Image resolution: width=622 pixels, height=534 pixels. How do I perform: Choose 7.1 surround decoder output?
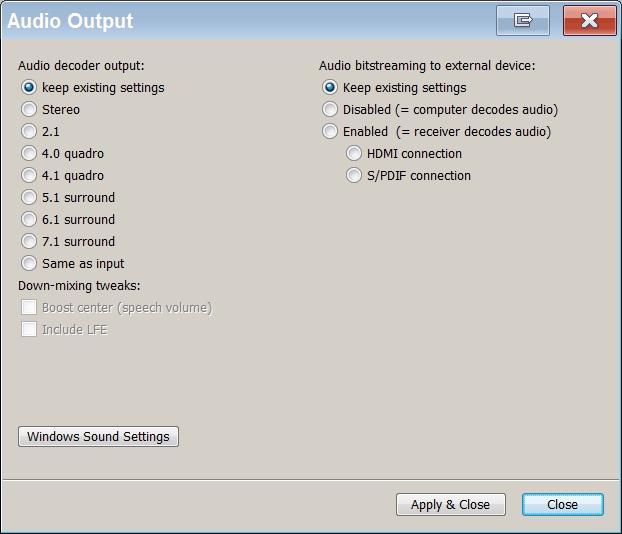coord(29,241)
